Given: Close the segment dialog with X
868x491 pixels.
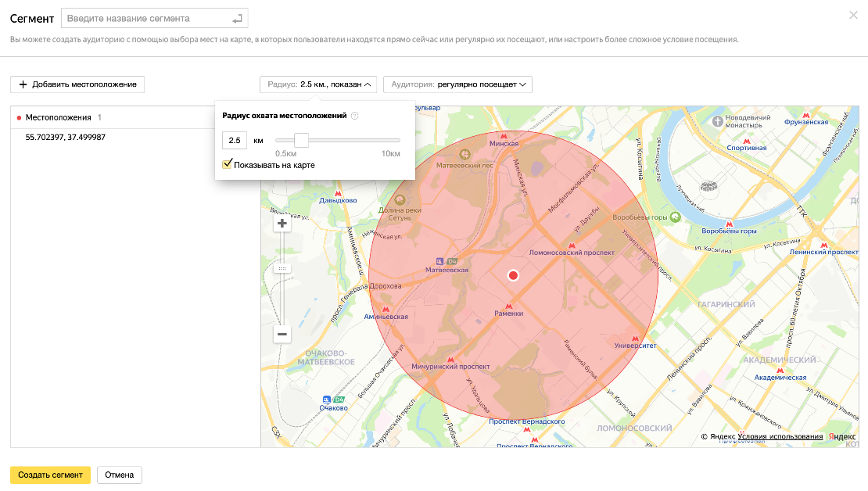Looking at the screenshot, I should pos(853,15).
